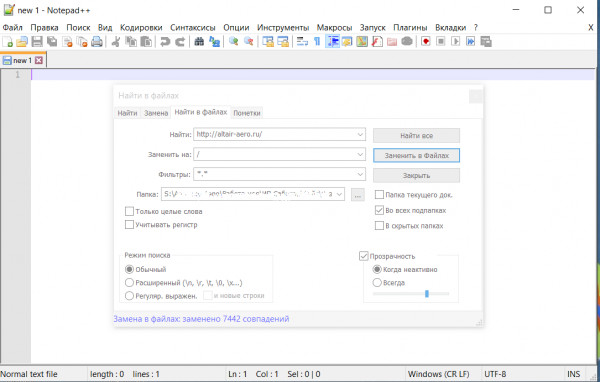Switch to the 'Пометки' dialog tab
The image size is (600, 382).
click(247, 113)
